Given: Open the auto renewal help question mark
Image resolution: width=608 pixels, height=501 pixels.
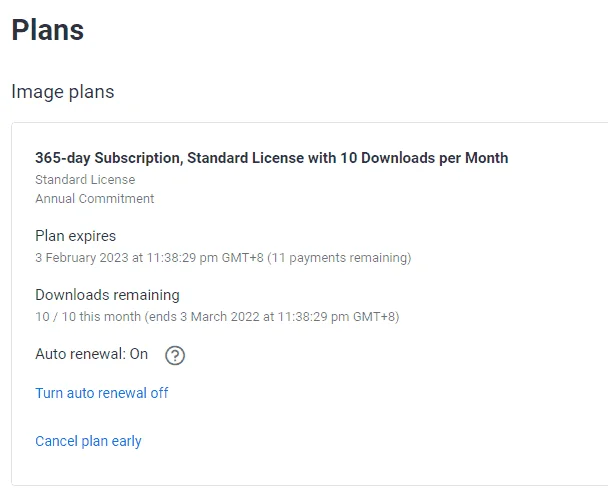Looking at the screenshot, I should click(175, 355).
